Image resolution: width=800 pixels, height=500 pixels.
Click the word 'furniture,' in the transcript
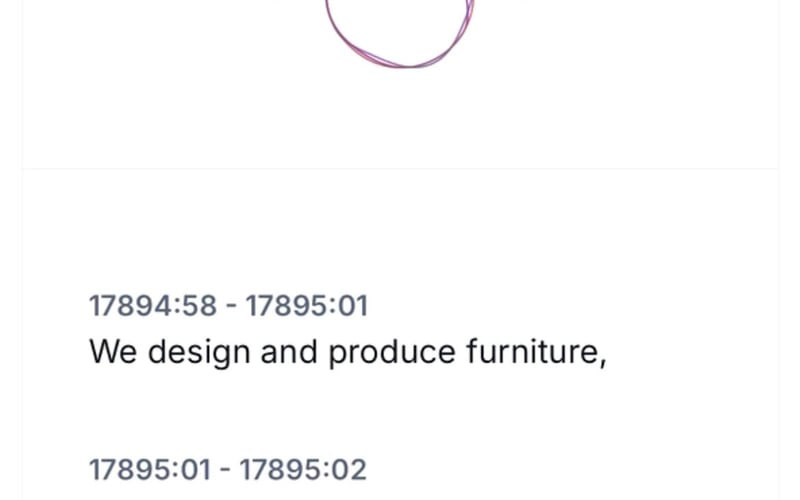pyautogui.click(x=536, y=352)
